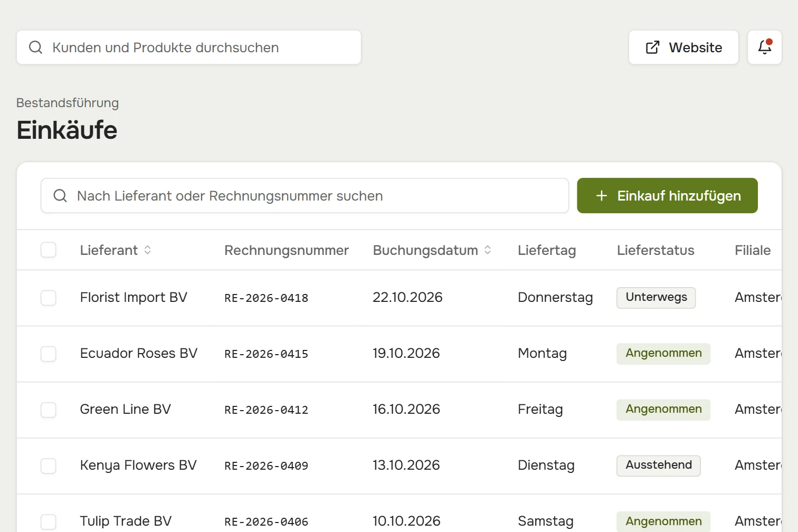This screenshot has width=798, height=532.
Task: Click the magnifier icon in supplier search
Action: coord(60,196)
